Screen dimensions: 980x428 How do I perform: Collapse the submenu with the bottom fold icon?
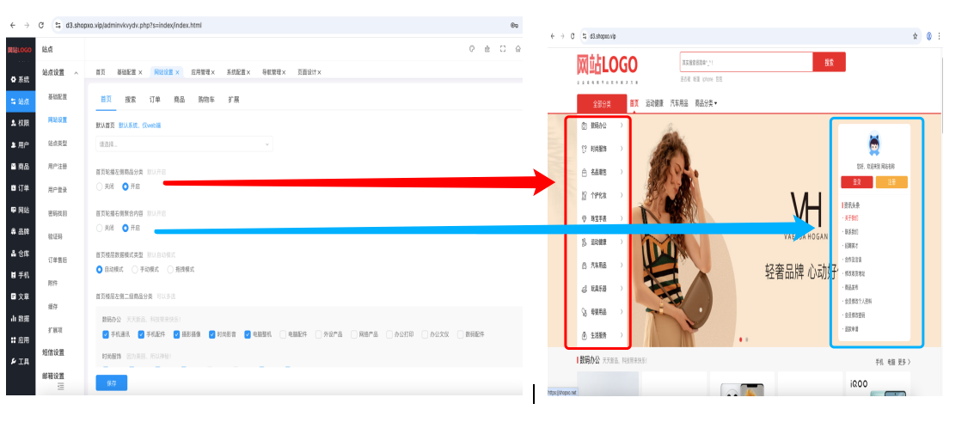click(61, 387)
